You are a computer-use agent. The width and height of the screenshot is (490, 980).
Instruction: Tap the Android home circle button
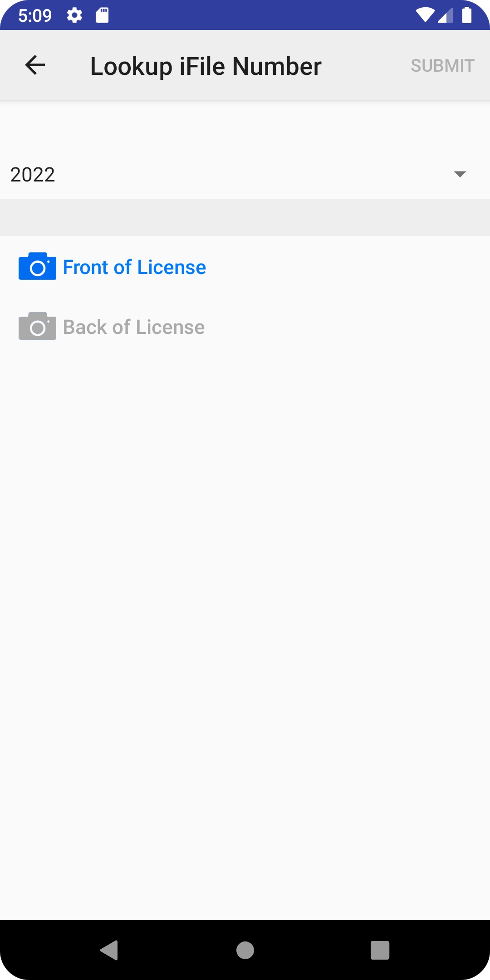point(245,950)
